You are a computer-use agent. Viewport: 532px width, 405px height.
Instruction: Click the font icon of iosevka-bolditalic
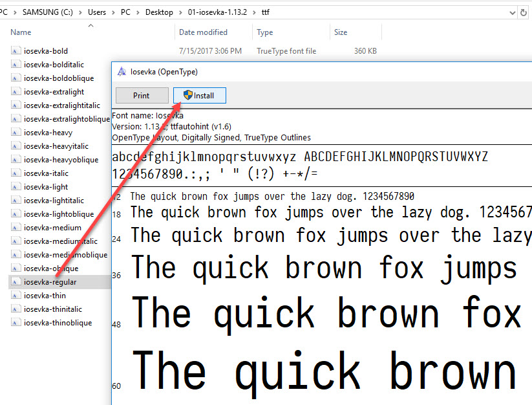[15, 65]
